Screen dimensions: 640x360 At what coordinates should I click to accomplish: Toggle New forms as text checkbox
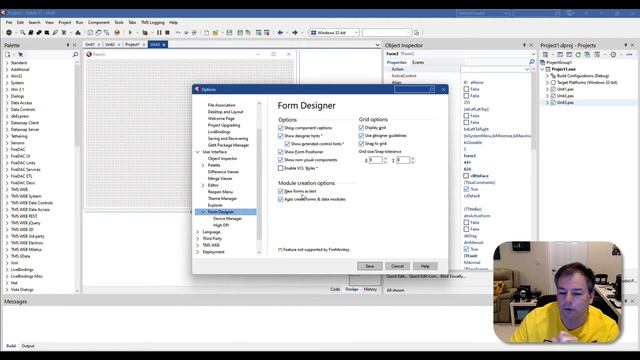(280, 191)
